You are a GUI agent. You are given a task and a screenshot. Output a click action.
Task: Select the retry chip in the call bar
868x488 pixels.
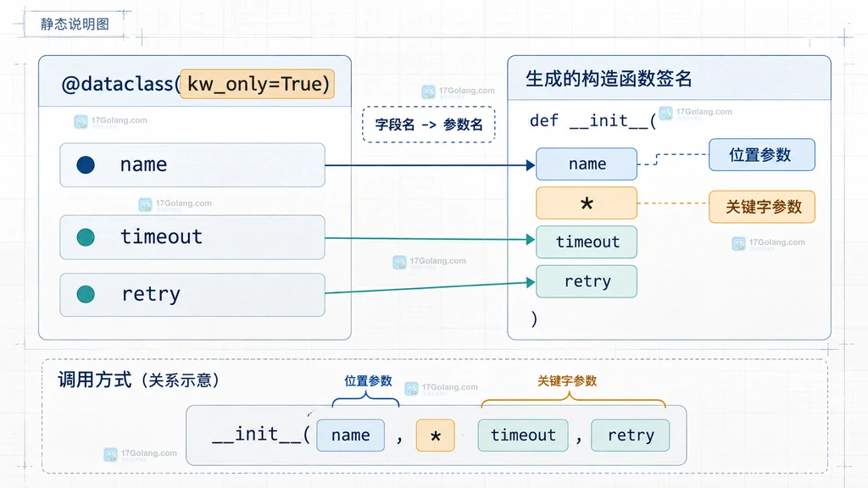(631, 435)
